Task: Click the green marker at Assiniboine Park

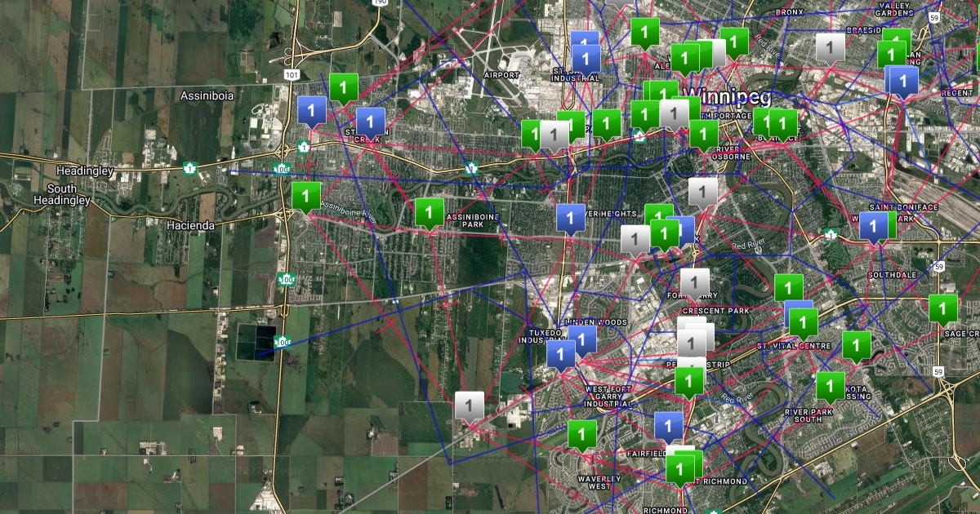Action: (429, 212)
